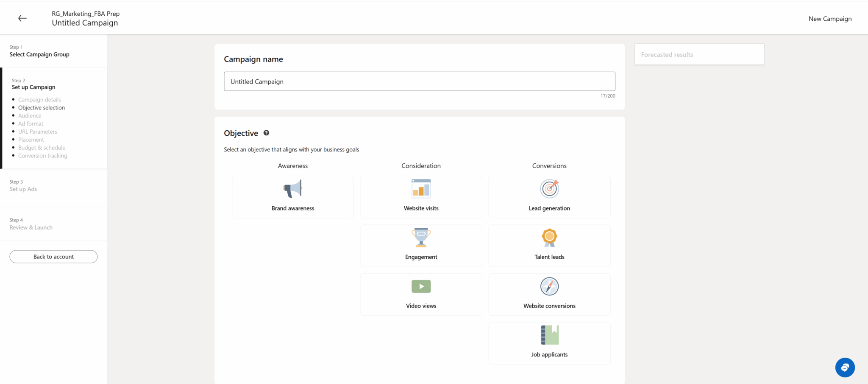The image size is (868, 384).
Task: Click the Lead generation label
Action: pos(549,208)
